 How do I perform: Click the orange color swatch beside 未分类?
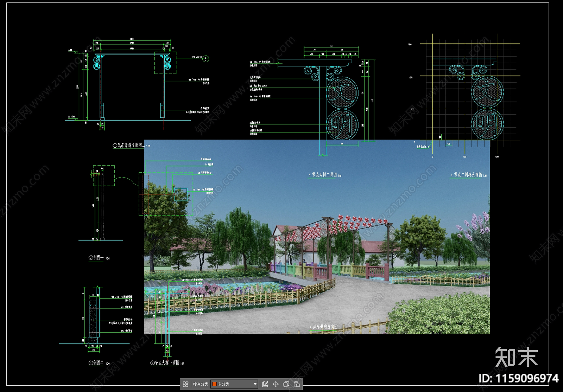[x=214, y=384]
